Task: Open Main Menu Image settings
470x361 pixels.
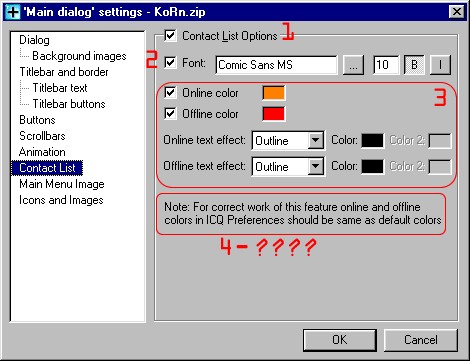Action: 62,184
